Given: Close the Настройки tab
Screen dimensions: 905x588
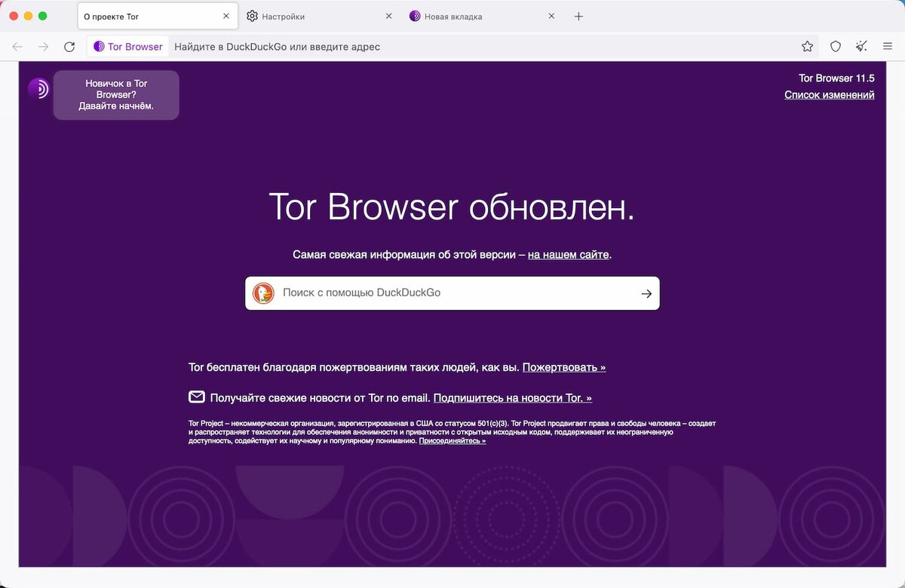Looking at the screenshot, I should pyautogui.click(x=389, y=16).
